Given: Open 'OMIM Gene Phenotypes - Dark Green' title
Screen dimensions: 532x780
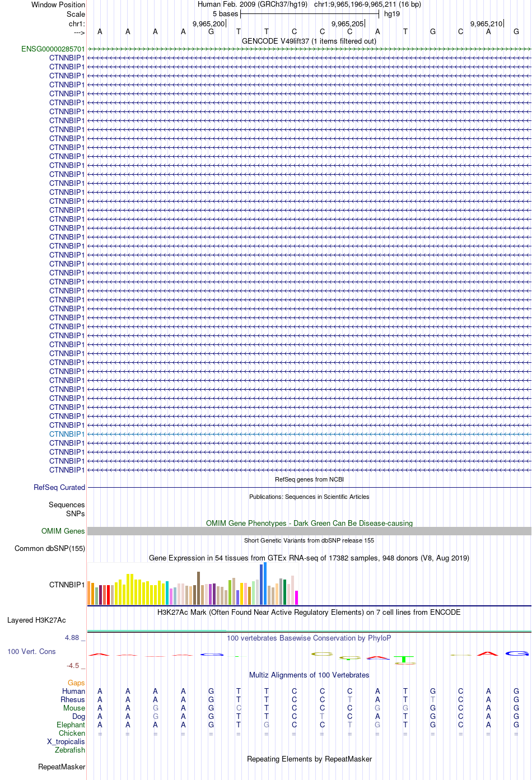Looking at the screenshot, I should tap(309, 524).
